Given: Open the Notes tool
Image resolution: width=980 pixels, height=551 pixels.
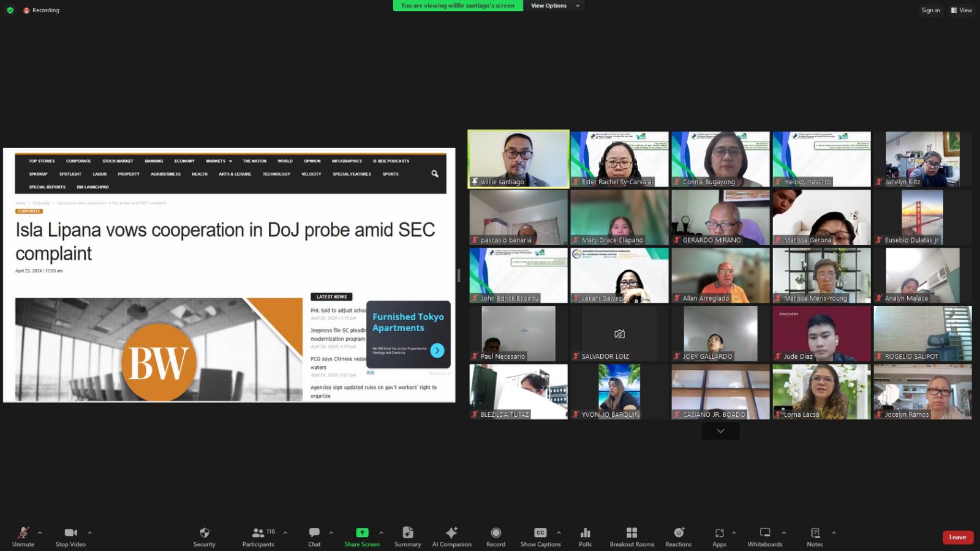Looking at the screenshot, I should (x=815, y=536).
